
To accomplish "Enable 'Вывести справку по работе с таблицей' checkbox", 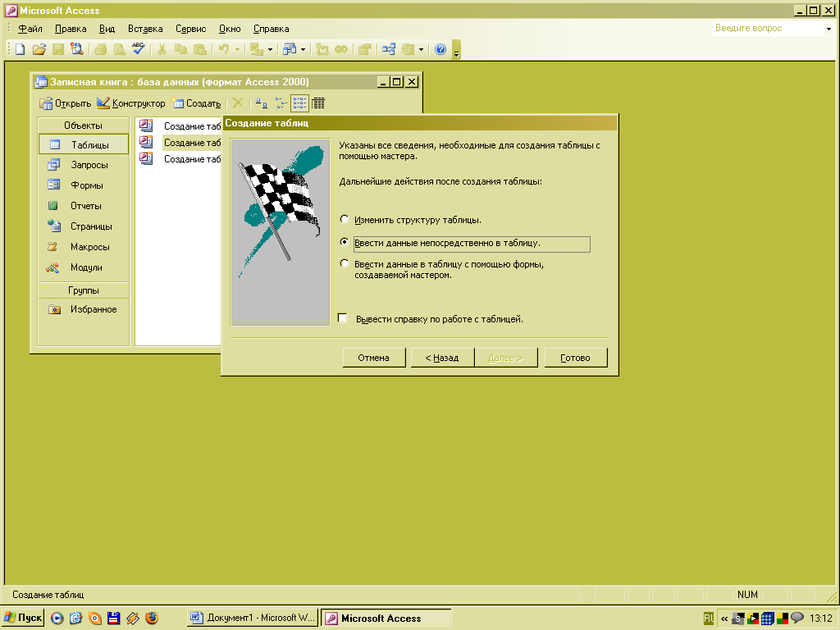I will coord(343,318).
